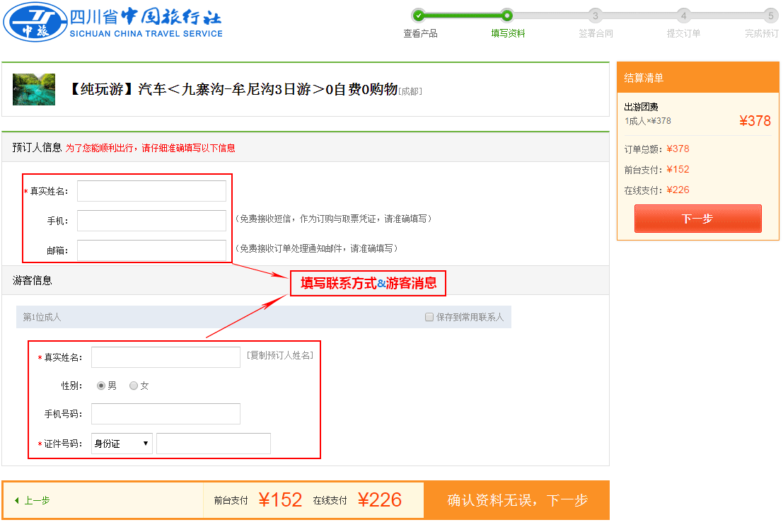Click step 2 fill-in-info progress circle
783x532 pixels.
pyautogui.click(x=507, y=15)
